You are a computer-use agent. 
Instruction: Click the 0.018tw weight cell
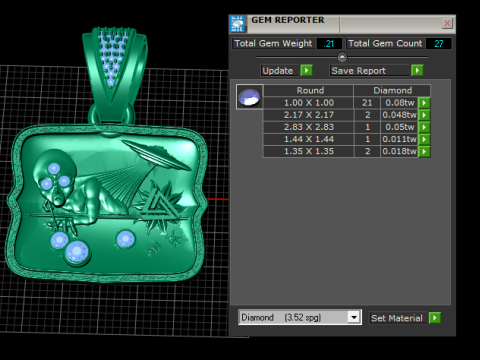point(399,151)
